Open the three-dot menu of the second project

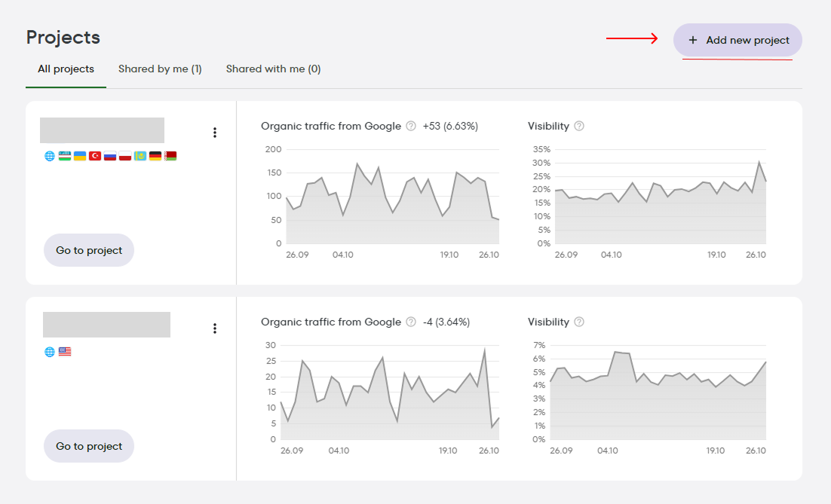click(215, 328)
